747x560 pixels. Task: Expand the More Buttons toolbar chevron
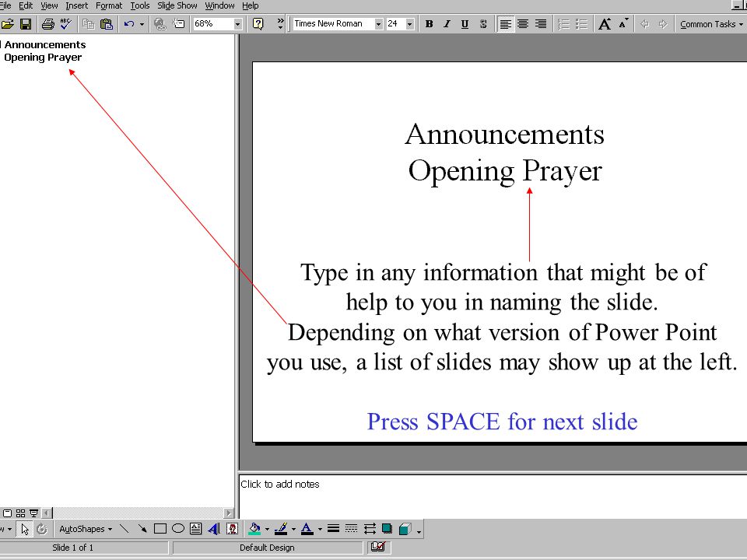tap(280, 24)
